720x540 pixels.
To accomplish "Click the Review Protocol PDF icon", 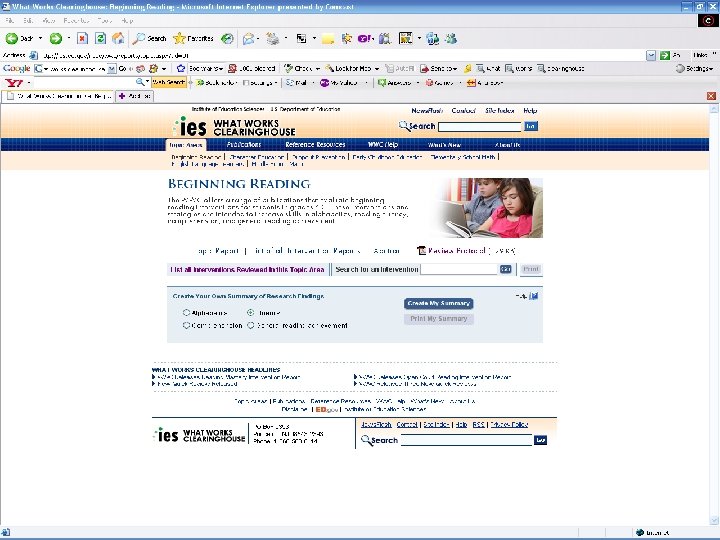I will [x=422, y=251].
